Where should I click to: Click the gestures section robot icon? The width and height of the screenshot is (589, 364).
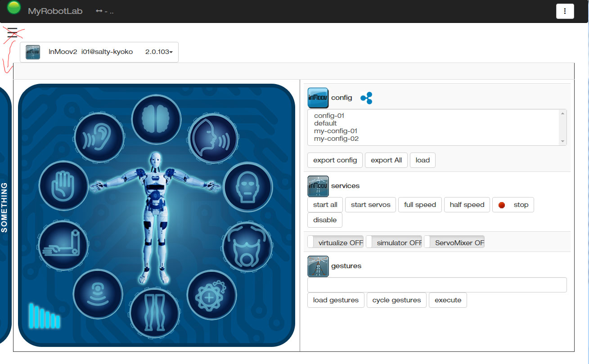[318, 266]
